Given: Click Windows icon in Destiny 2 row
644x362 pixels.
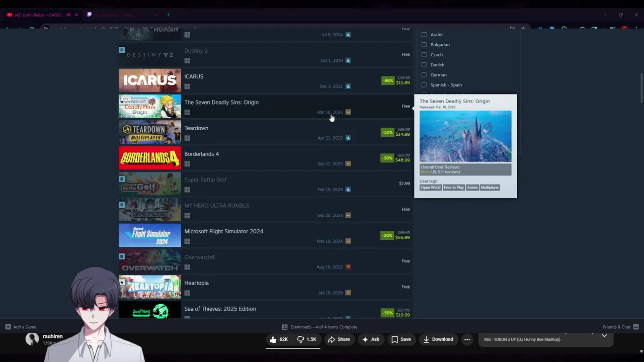Looking at the screenshot, I should tap(187, 61).
